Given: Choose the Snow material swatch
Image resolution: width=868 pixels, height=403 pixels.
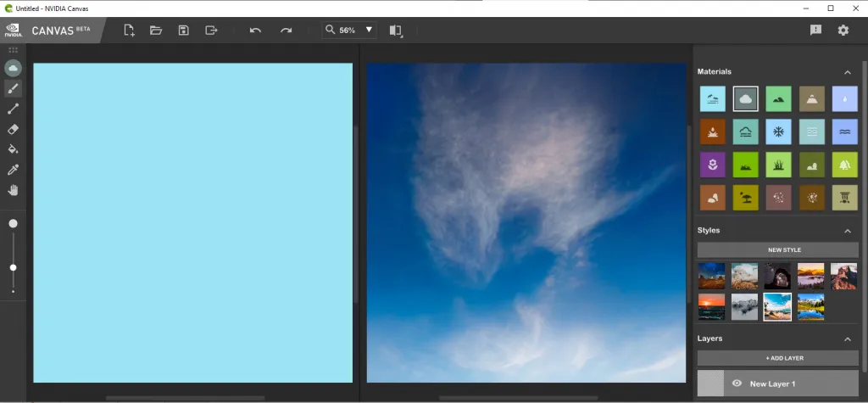Looking at the screenshot, I should pyautogui.click(x=778, y=132).
